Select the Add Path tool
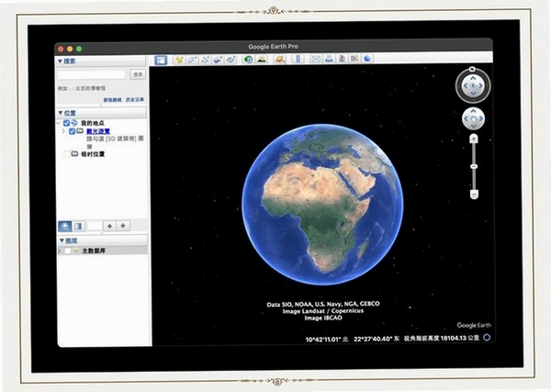Screen dimensions: 551x392 click(205, 60)
